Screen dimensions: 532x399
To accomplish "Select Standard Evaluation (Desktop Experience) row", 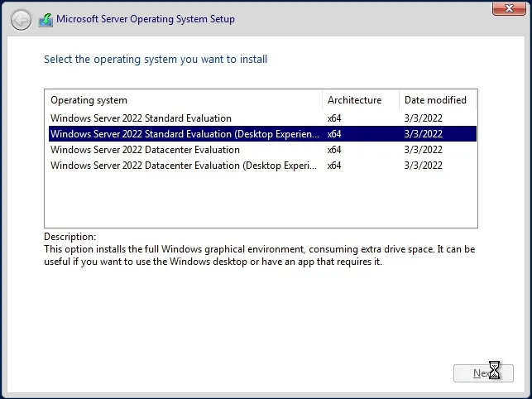I will coord(262,134).
